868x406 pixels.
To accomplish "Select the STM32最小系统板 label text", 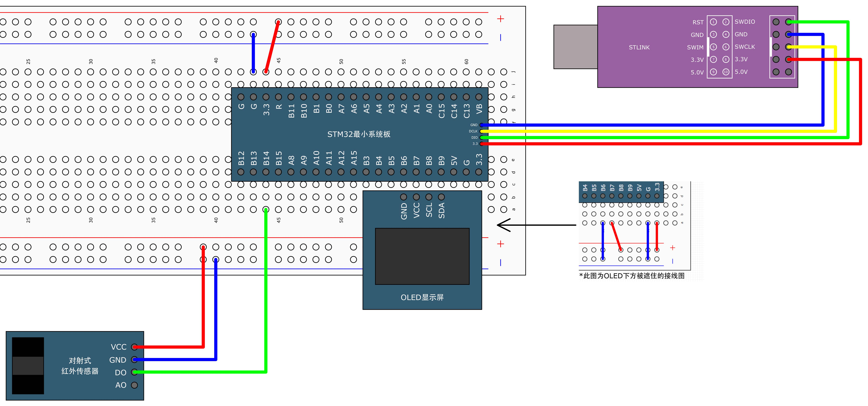I will pos(358,134).
